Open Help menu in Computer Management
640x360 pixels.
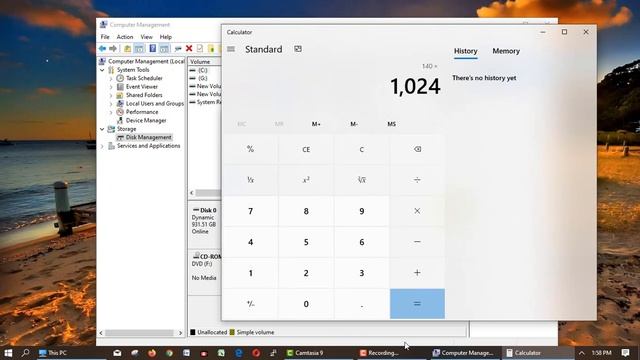[x=166, y=37]
